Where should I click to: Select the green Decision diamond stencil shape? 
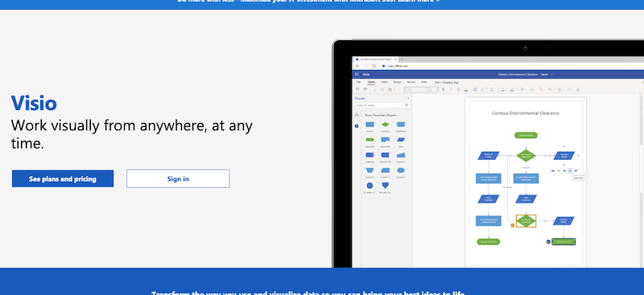(386, 125)
